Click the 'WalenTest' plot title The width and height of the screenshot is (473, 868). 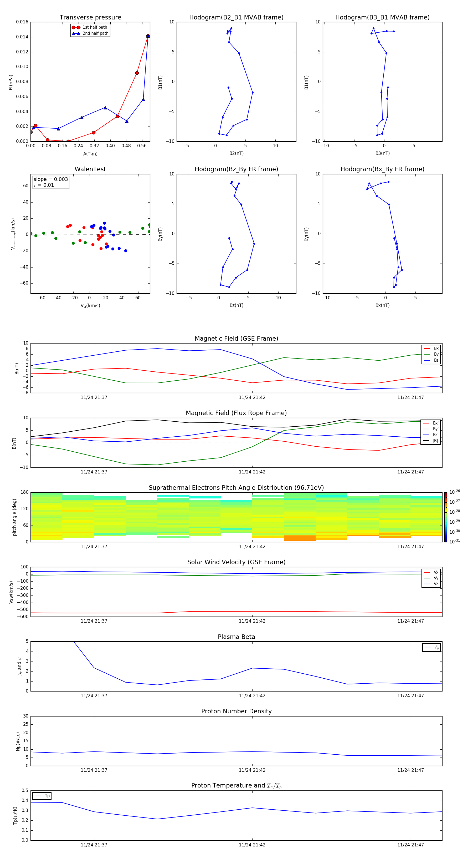[x=90, y=169]
